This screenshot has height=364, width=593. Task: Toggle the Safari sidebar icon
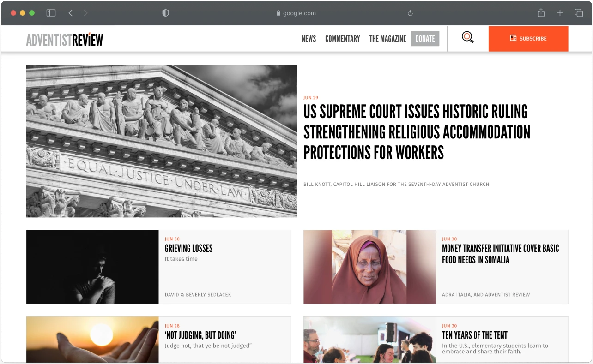click(x=51, y=13)
